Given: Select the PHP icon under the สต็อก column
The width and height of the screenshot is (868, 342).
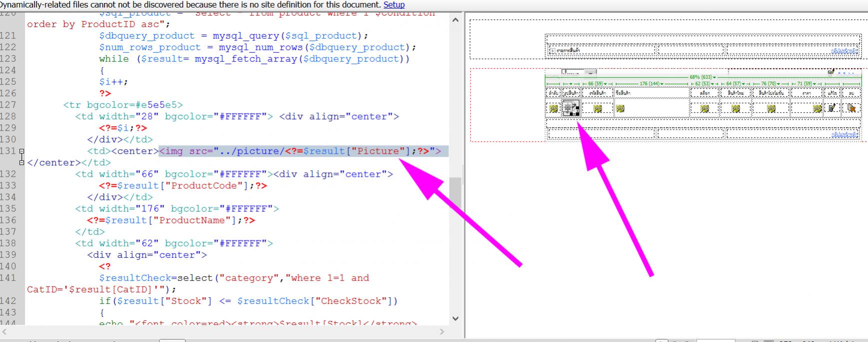Looking at the screenshot, I should coord(704,108).
